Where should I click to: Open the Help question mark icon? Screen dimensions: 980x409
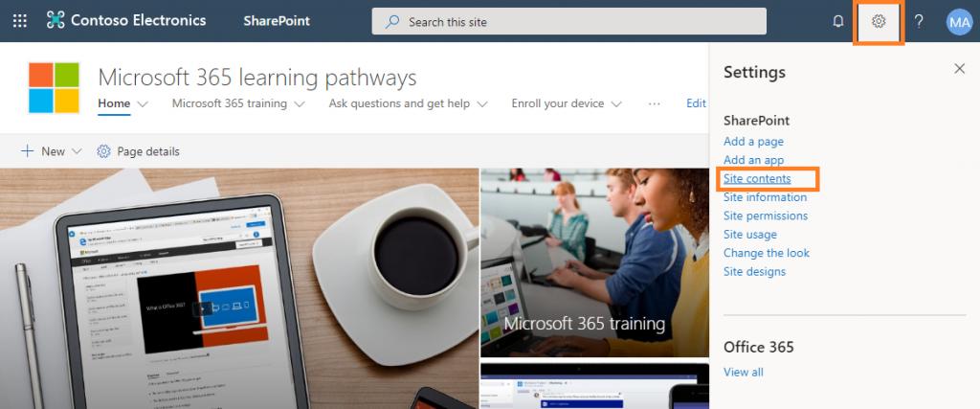click(919, 21)
